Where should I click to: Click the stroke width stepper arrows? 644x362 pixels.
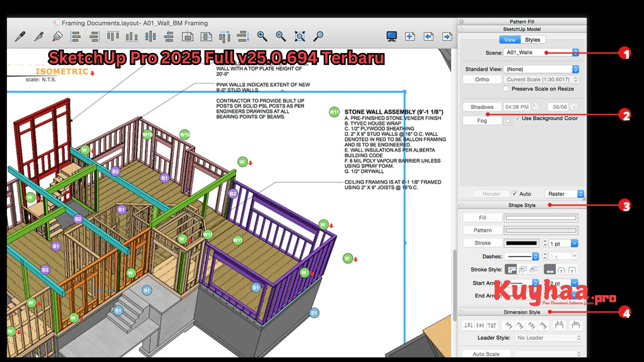[545, 243]
